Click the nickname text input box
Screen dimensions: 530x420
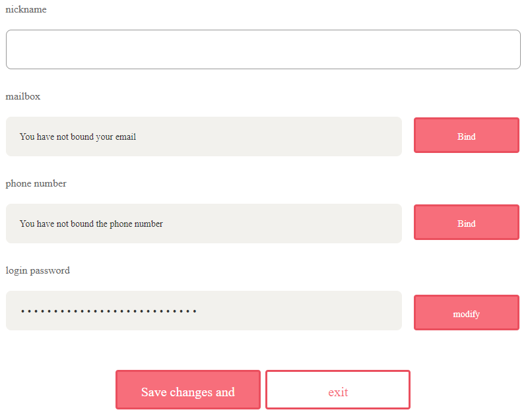tap(263, 49)
